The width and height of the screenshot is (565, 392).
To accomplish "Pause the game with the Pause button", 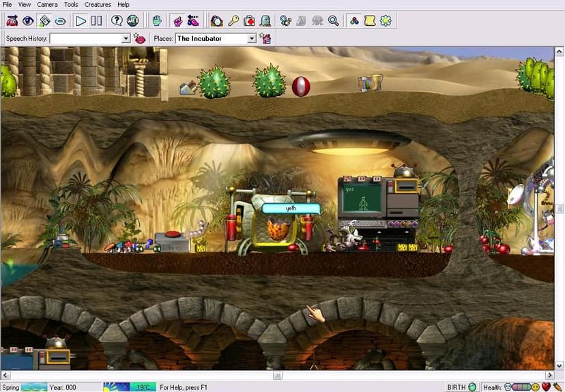I will [x=96, y=21].
